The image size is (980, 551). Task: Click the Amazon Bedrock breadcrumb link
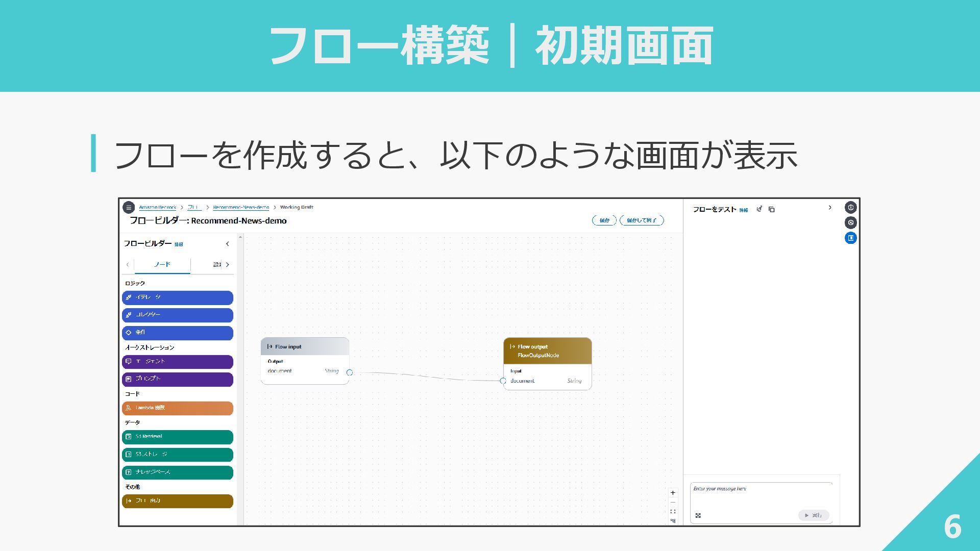pos(157,207)
